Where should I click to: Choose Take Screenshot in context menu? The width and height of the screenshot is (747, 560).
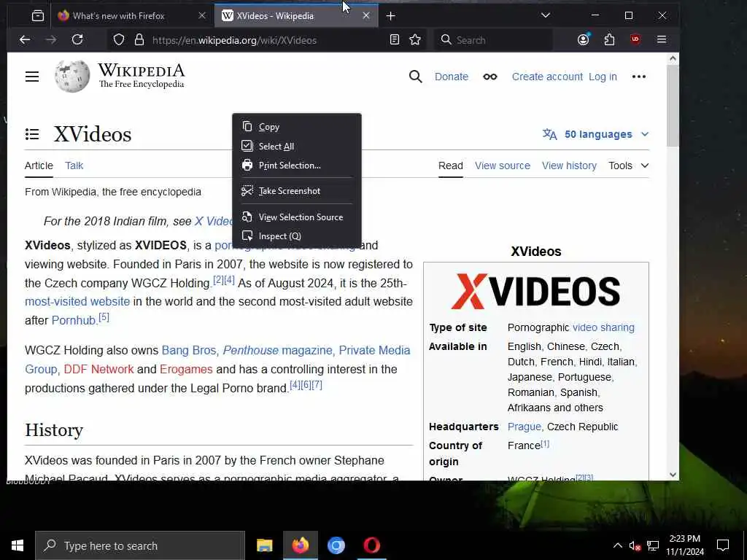pyautogui.click(x=296, y=191)
